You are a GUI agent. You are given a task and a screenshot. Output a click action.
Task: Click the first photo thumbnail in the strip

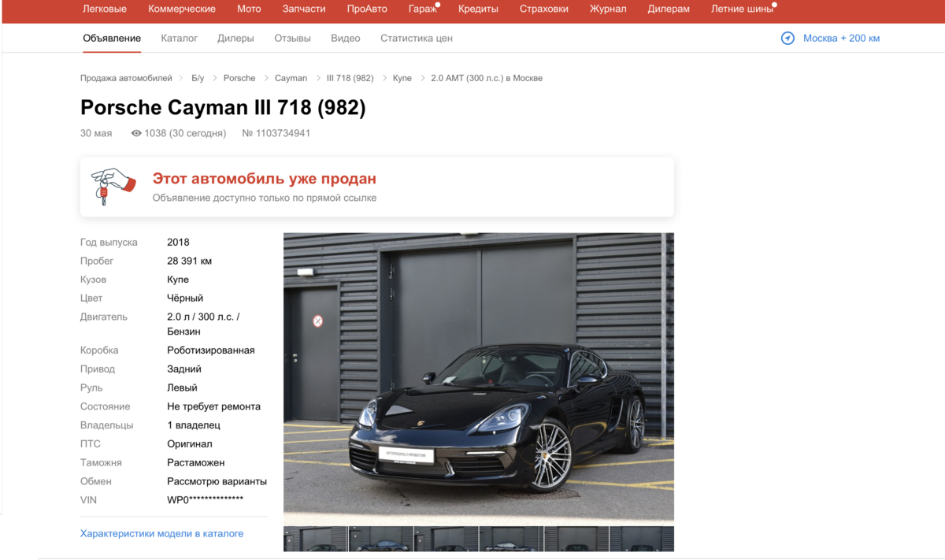point(314,540)
